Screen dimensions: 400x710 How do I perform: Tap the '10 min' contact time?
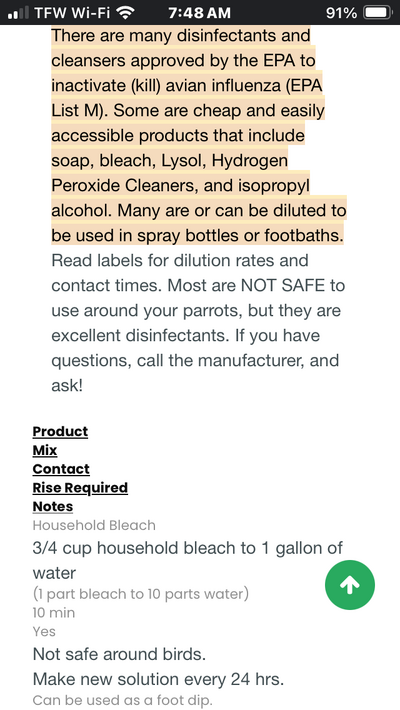[54, 613]
